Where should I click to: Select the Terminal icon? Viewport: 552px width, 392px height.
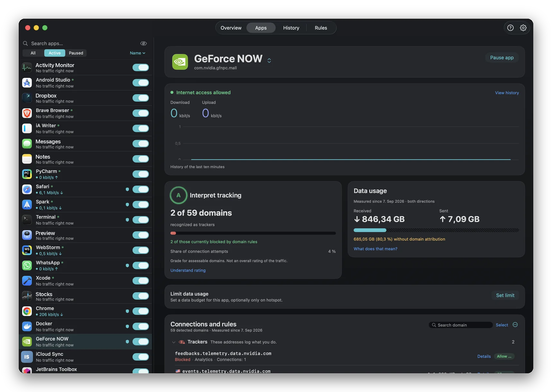click(27, 220)
